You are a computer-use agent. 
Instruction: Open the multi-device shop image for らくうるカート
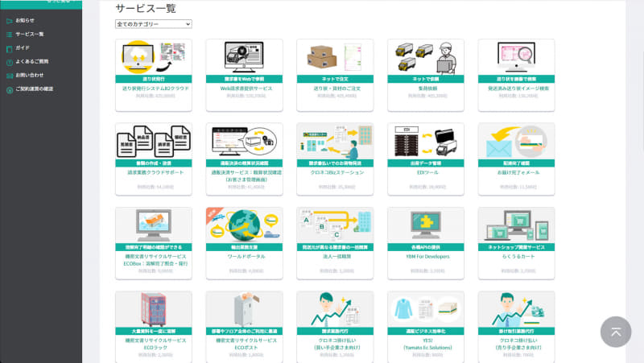pyautogui.click(x=517, y=225)
